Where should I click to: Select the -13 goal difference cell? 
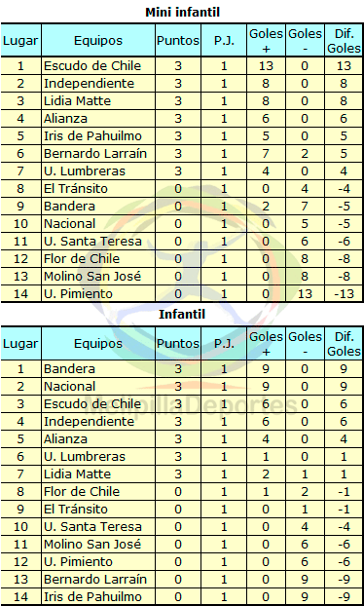[x=344, y=293]
